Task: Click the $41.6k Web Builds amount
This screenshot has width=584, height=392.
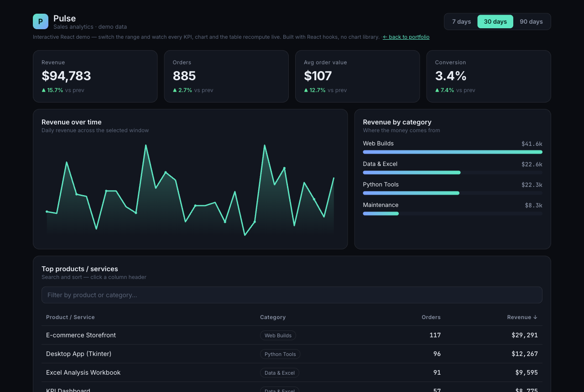Action: click(532, 144)
